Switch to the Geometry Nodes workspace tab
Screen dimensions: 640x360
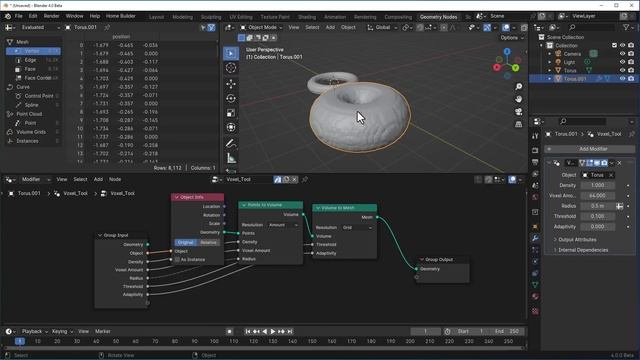point(438,17)
